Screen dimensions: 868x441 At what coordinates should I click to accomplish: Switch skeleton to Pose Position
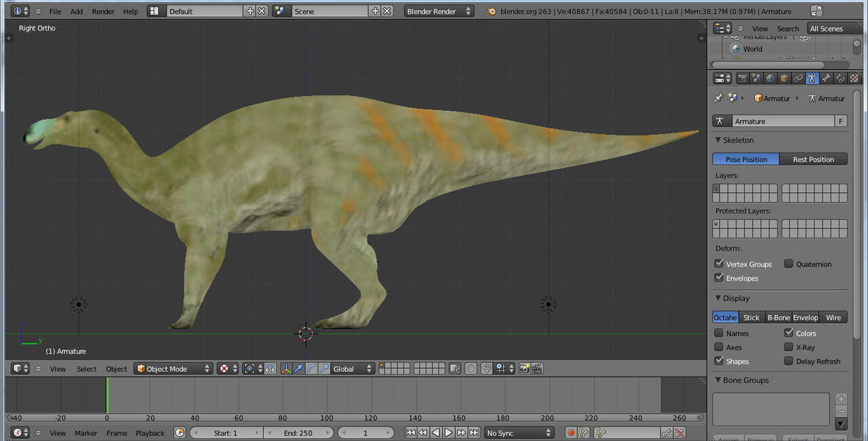pos(746,159)
